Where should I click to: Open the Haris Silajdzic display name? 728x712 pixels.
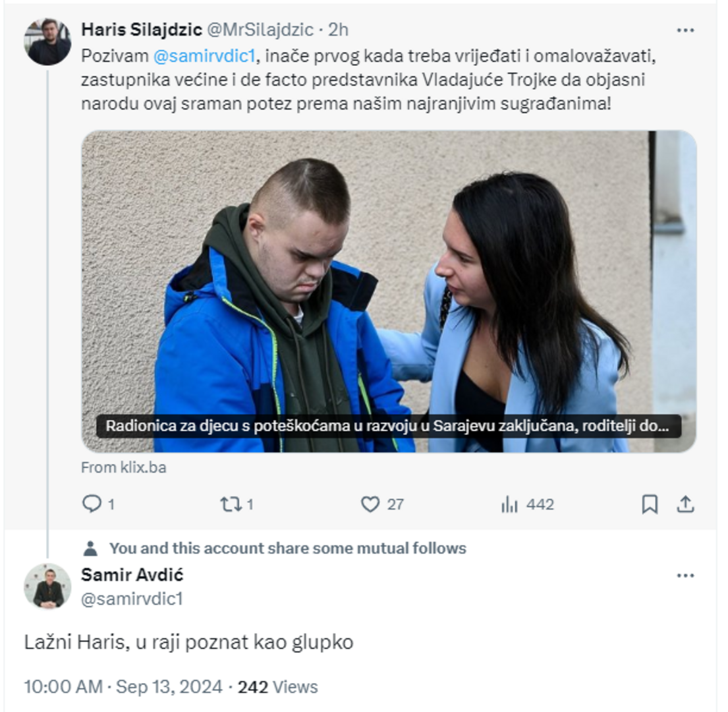[142, 30]
